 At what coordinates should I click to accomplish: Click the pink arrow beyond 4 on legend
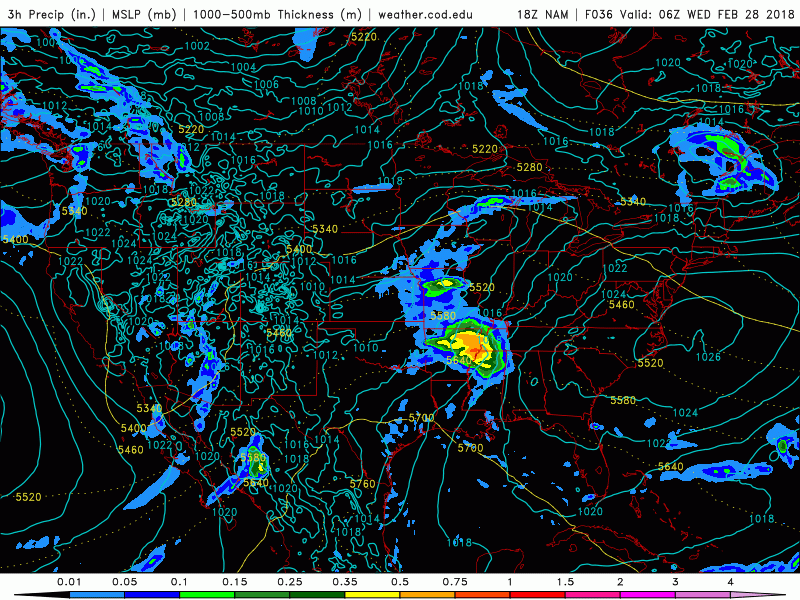click(765, 594)
